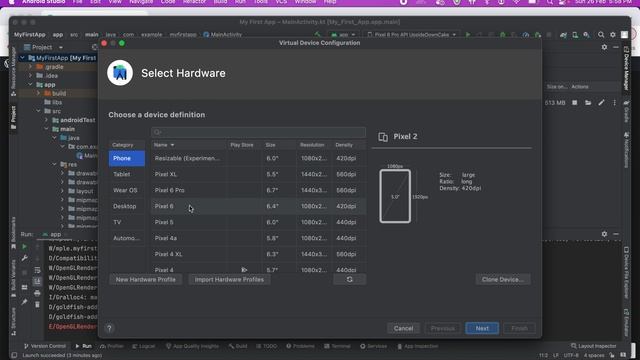Viewport: 640px width, 360px height.
Task: Sort device list by Name column
Action: tap(189, 145)
